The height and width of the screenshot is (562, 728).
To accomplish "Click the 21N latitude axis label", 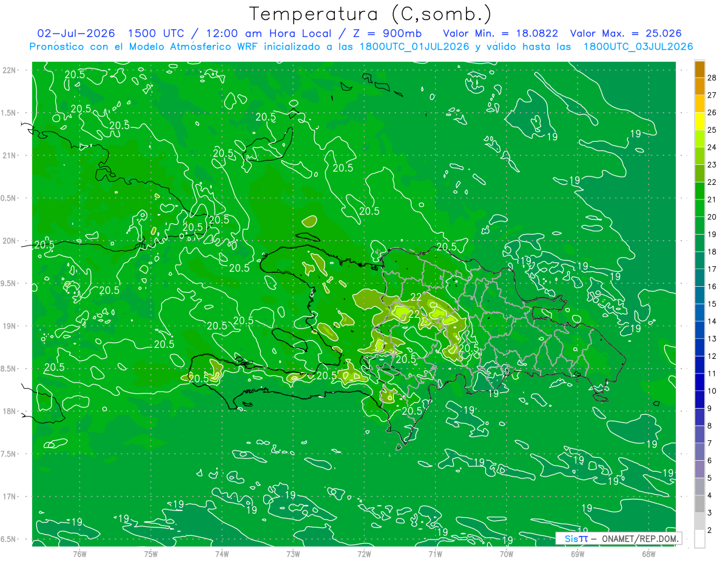I will [9, 155].
